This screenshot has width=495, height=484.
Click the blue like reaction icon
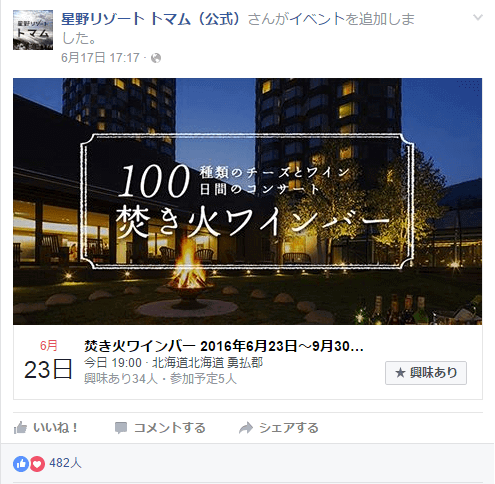pos(21,464)
